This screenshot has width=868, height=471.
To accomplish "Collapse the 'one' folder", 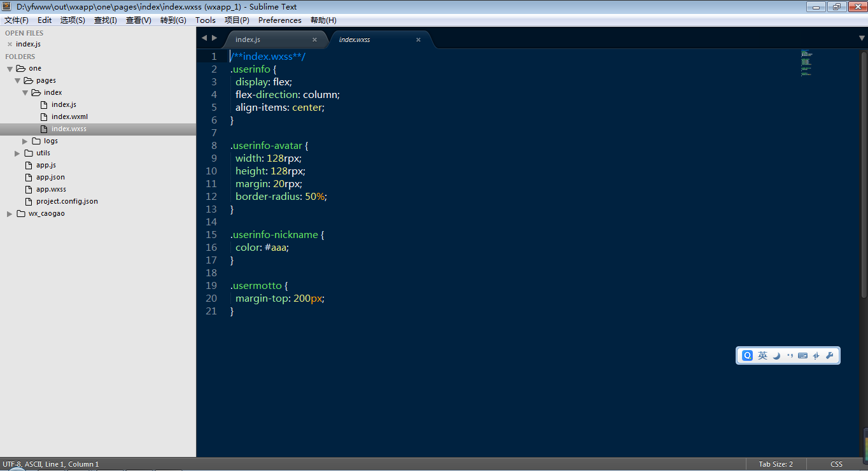I will pyautogui.click(x=10, y=69).
